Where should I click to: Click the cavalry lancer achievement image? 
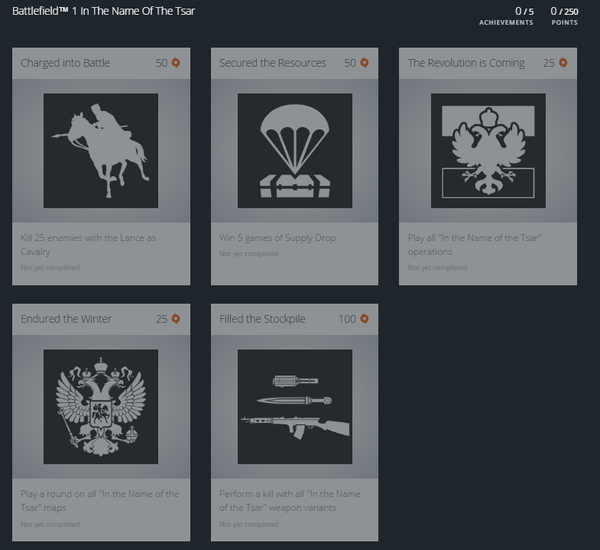point(101,151)
